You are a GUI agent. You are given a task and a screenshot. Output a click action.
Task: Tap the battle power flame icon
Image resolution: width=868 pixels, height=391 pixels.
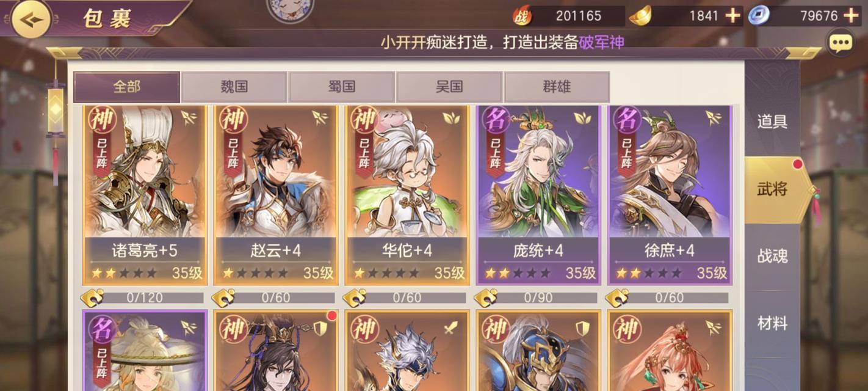(522, 16)
